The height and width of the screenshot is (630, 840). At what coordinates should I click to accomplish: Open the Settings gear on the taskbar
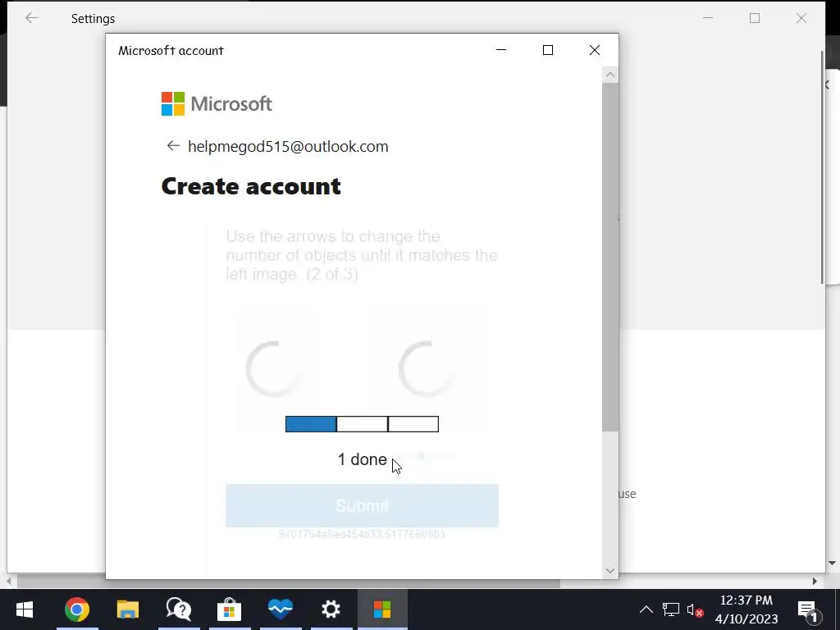click(x=331, y=609)
